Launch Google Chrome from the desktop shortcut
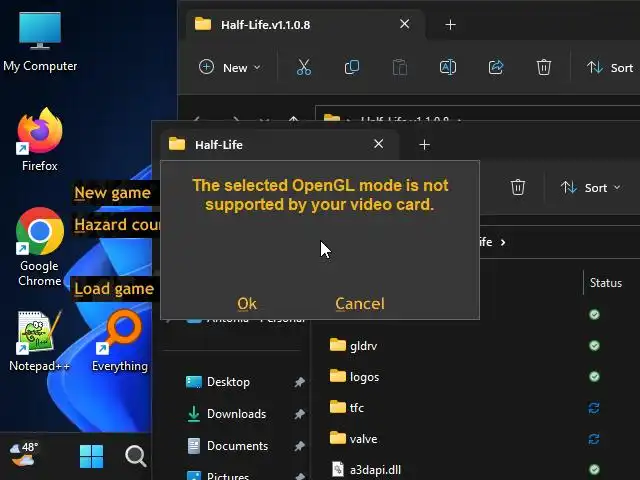 click(x=40, y=247)
